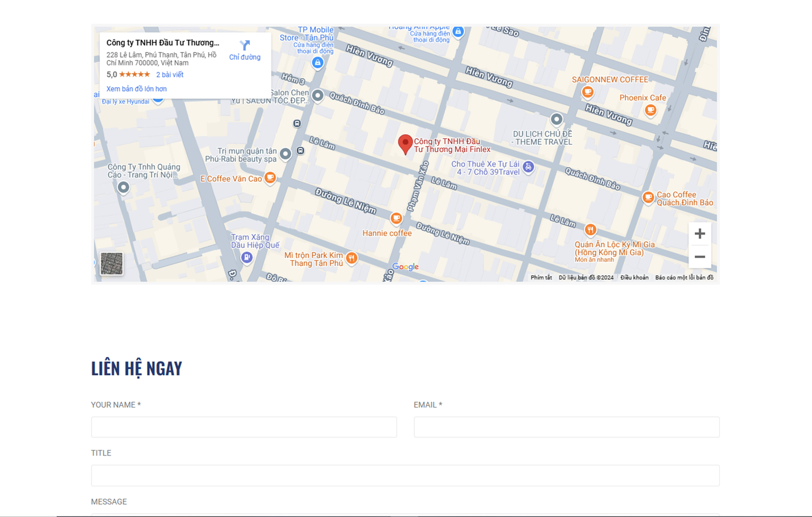
Task: Zoom in on the map
Action: pyautogui.click(x=700, y=234)
